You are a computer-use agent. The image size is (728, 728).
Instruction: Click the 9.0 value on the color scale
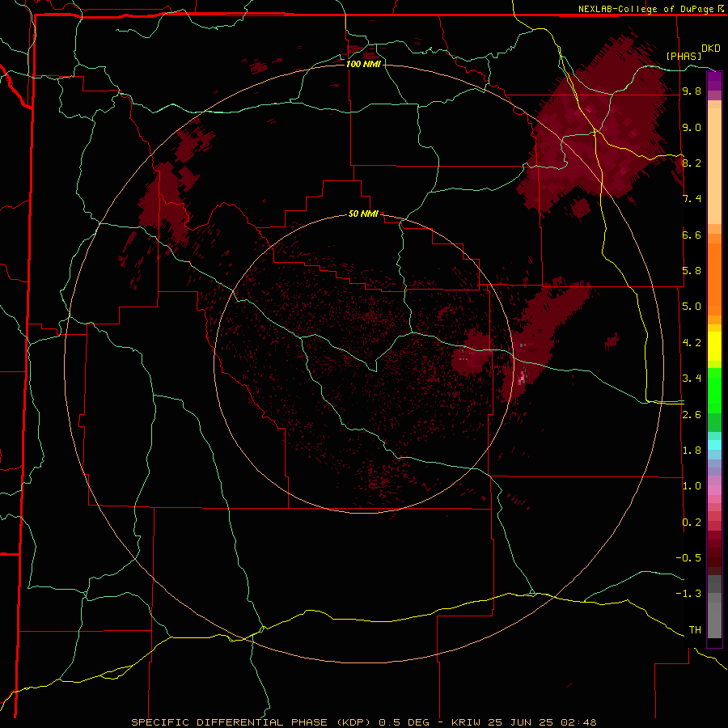[x=692, y=127]
